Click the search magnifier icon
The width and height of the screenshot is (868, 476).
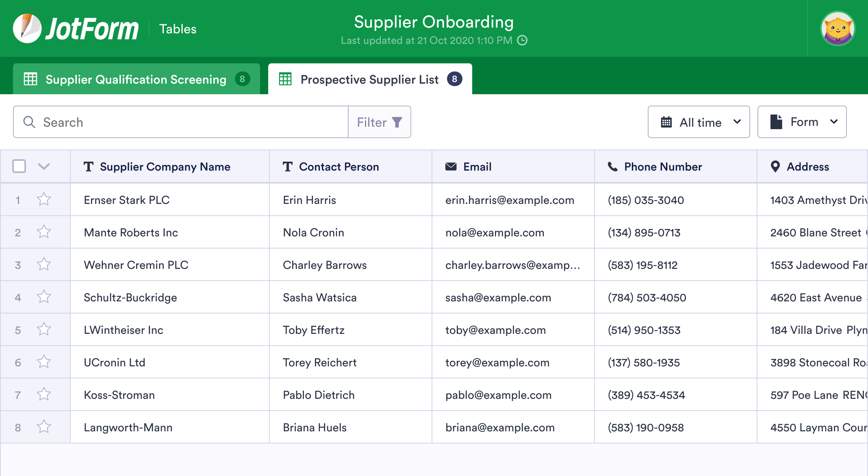point(29,122)
